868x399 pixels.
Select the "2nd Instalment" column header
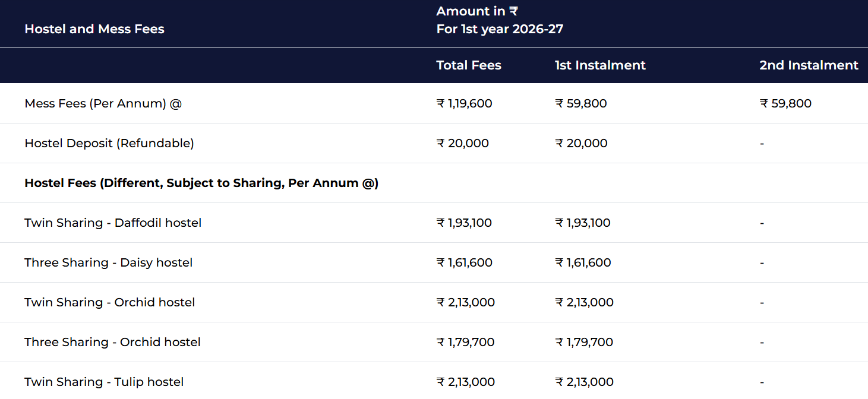click(x=809, y=65)
